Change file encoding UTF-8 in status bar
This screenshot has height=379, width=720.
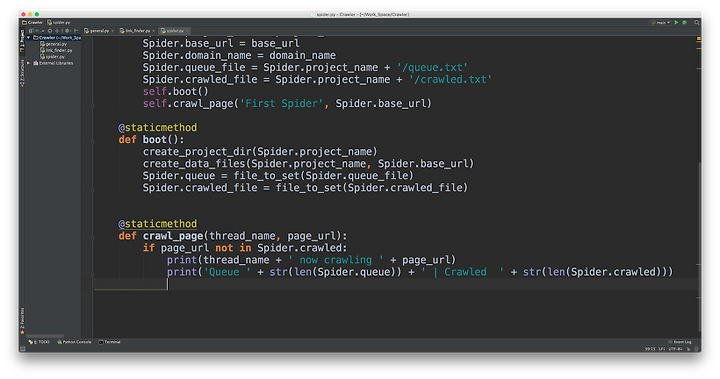(x=675, y=349)
